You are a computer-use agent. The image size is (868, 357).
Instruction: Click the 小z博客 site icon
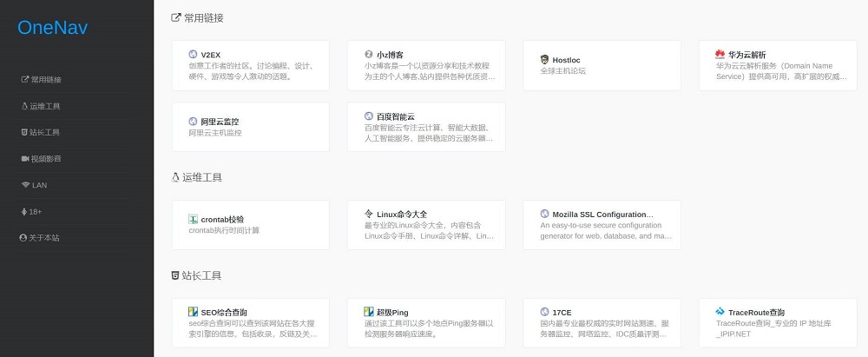click(369, 55)
